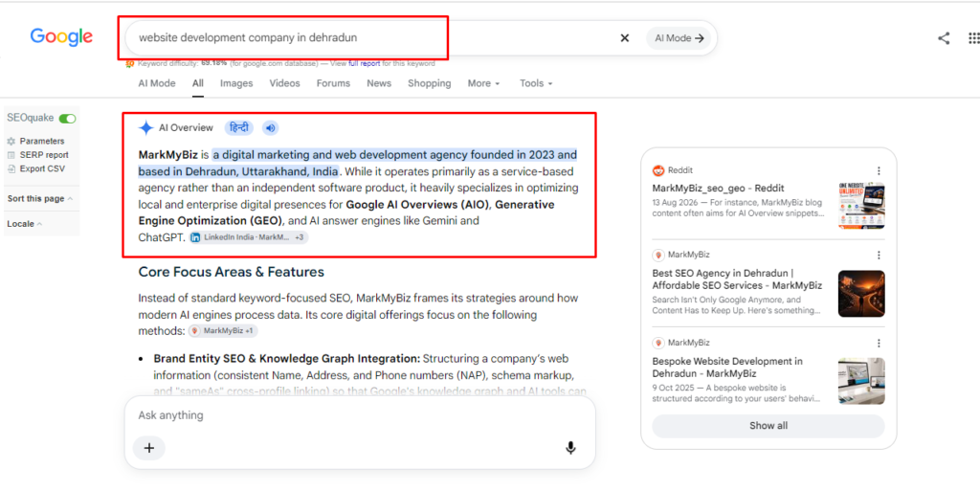
Task: Switch to the AI Mode tab
Action: tap(157, 83)
